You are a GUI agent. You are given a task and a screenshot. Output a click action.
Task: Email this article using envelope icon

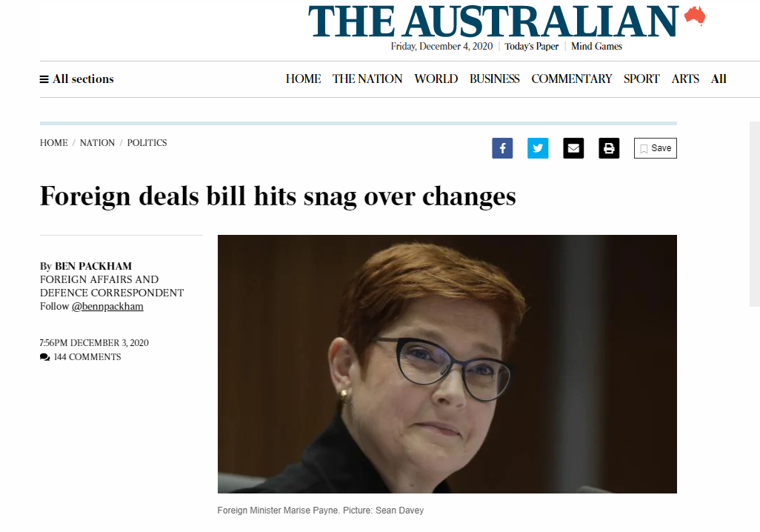[x=573, y=148]
